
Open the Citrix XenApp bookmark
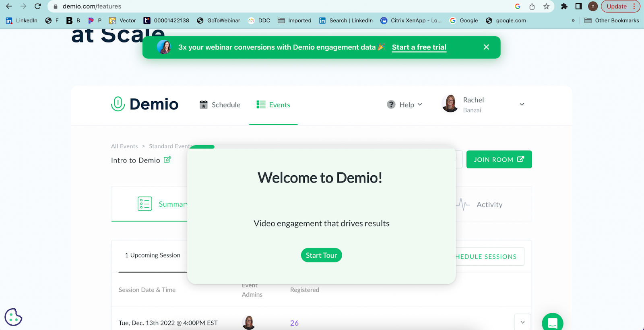pyautogui.click(x=411, y=20)
